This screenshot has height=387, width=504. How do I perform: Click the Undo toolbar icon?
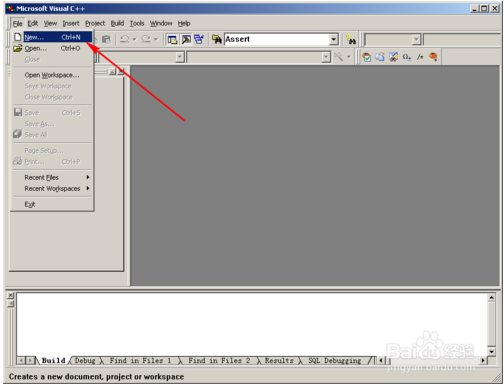[124, 39]
